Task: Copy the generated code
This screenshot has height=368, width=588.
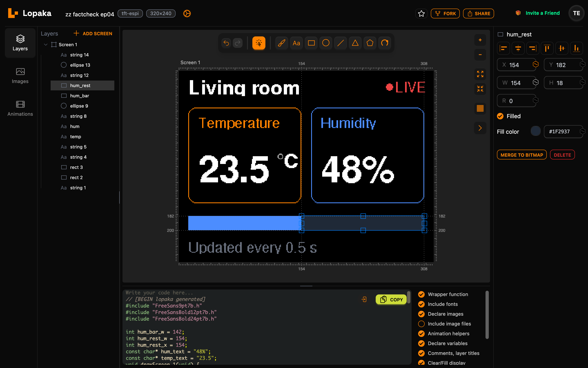Action: point(391,299)
